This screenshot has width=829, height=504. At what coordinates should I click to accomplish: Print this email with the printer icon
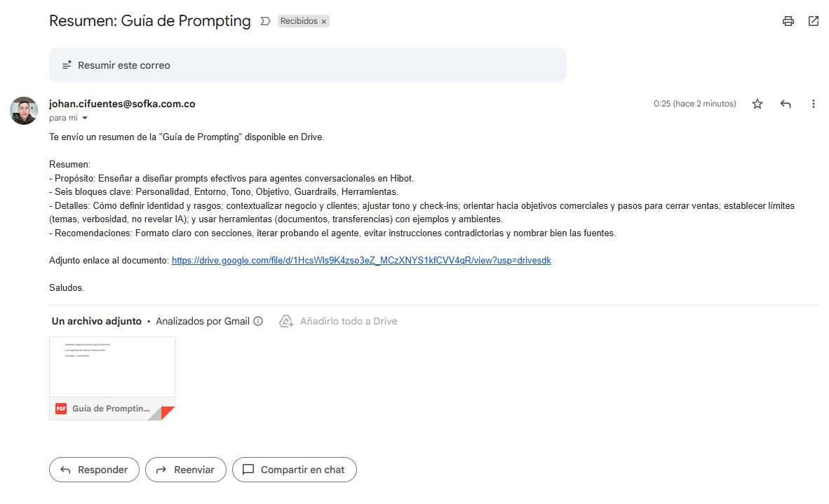788,21
